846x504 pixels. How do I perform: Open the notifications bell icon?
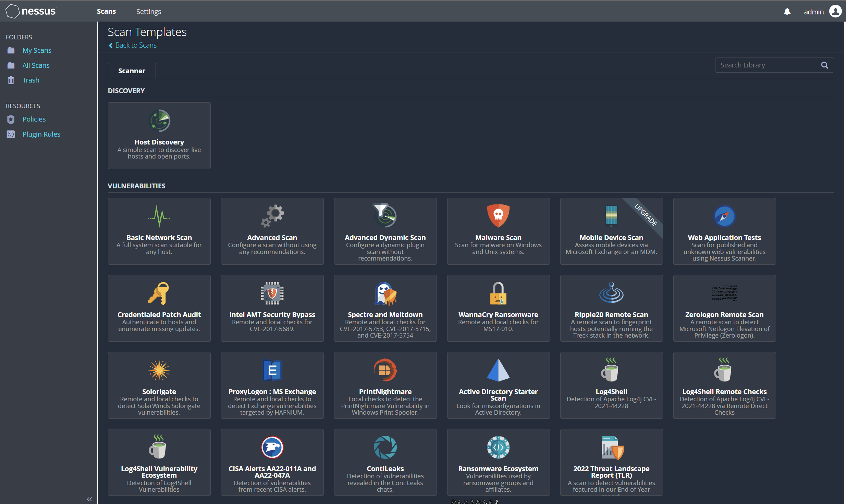pyautogui.click(x=787, y=12)
